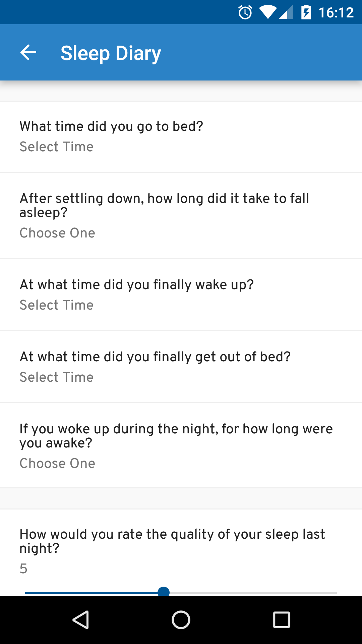Viewport: 362px width, 644px height.
Task: Tap the battery charging status icon
Action: pos(306,13)
